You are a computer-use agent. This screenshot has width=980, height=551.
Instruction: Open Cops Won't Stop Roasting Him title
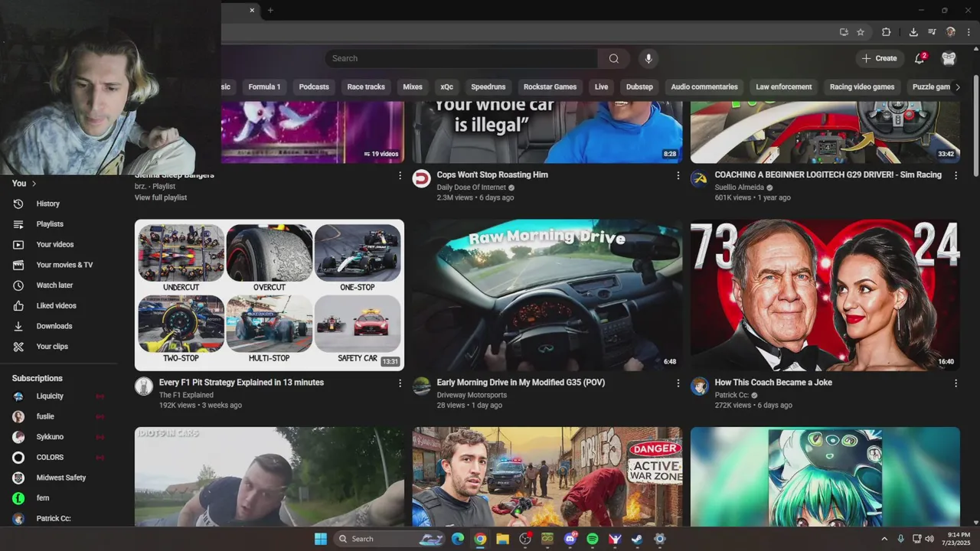[x=492, y=175]
